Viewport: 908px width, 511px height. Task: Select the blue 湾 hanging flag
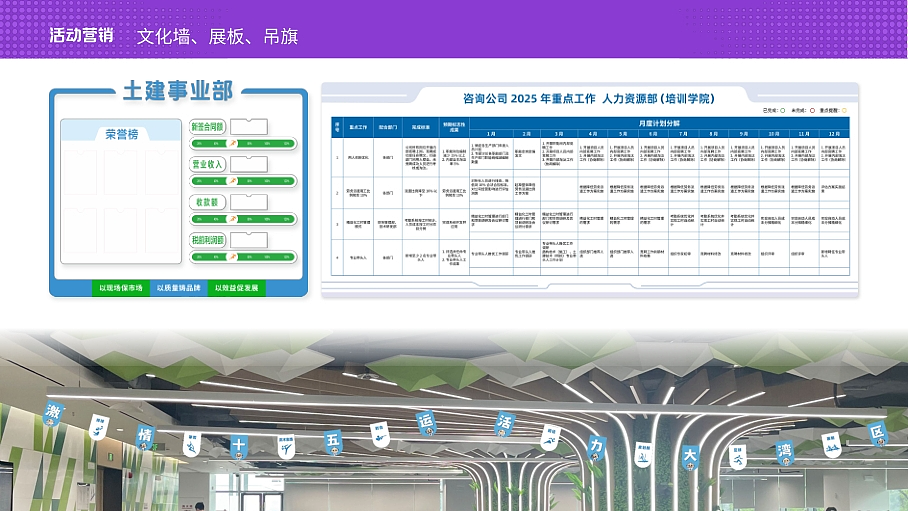coord(784,452)
